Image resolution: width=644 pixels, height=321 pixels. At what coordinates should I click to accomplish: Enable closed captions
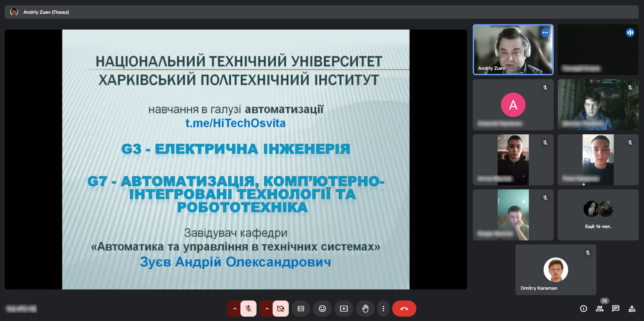pyautogui.click(x=301, y=309)
